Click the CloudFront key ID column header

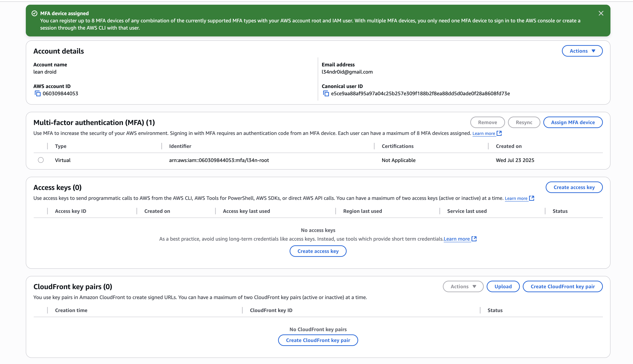coord(271,310)
